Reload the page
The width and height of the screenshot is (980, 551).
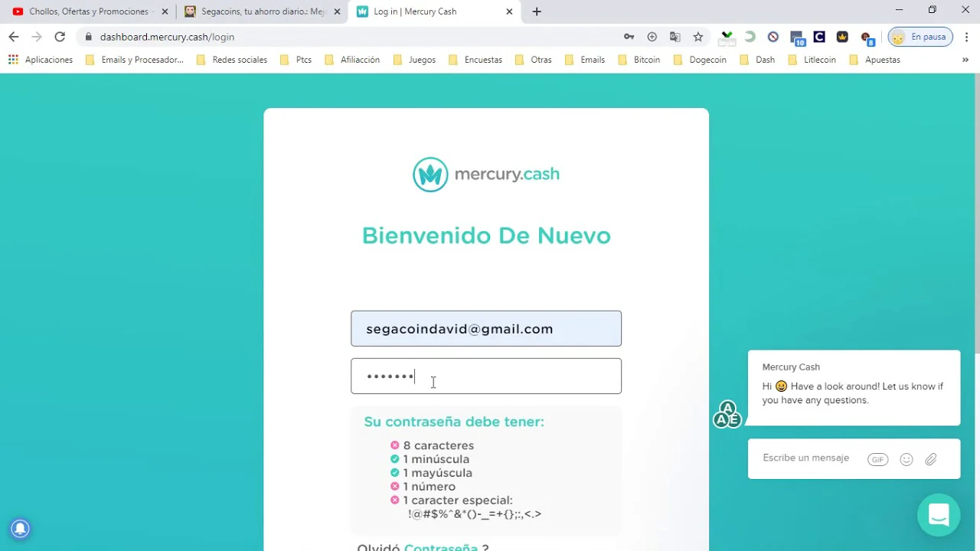[60, 37]
